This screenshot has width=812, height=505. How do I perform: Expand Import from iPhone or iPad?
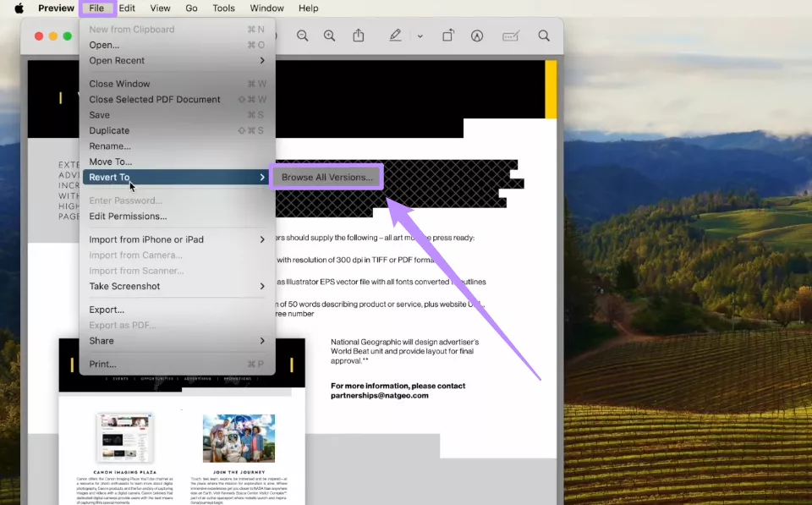pos(177,239)
